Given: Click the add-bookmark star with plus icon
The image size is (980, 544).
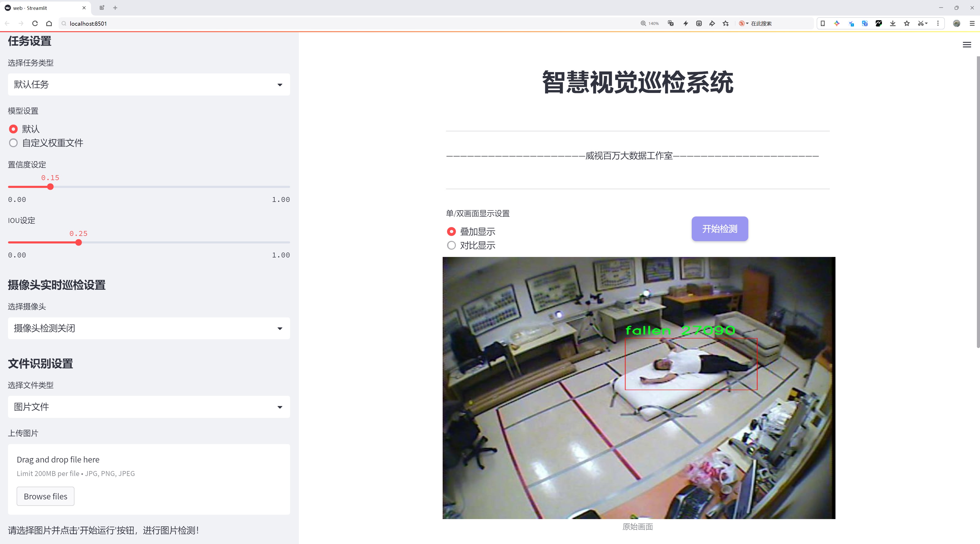Looking at the screenshot, I should [x=726, y=24].
